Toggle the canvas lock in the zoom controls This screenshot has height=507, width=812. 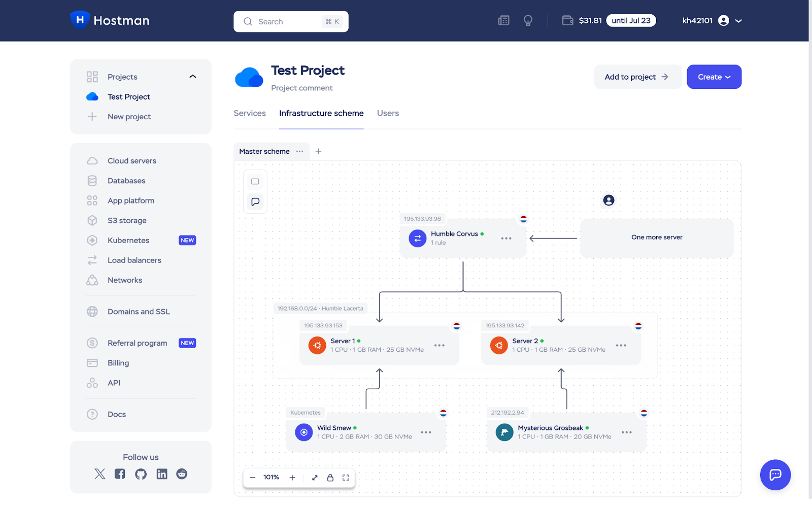(x=330, y=478)
